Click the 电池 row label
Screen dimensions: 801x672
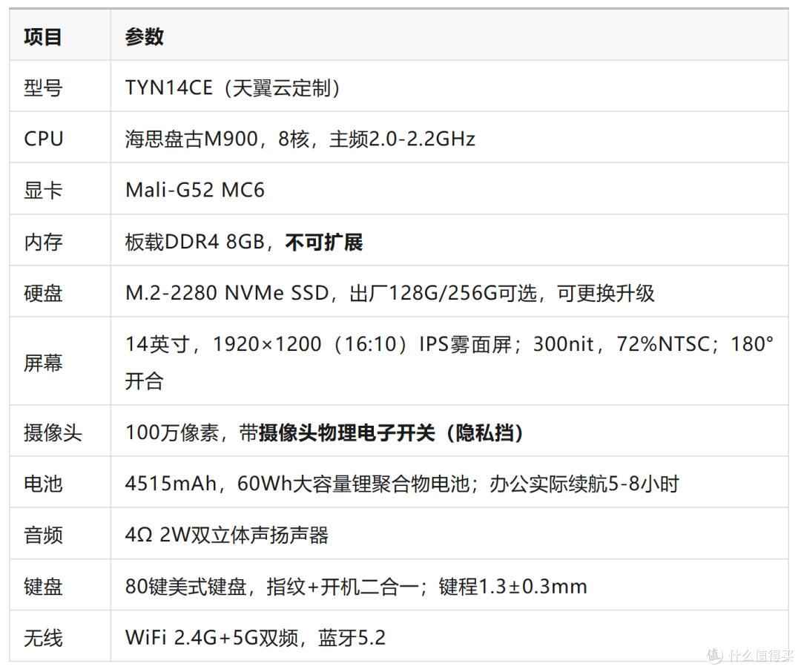coord(43,484)
